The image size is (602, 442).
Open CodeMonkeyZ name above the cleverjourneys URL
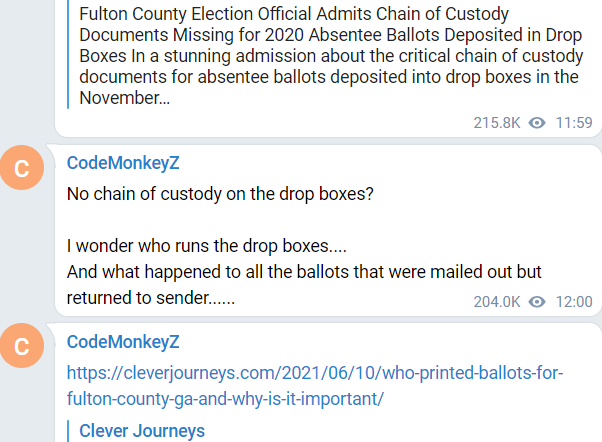(123, 342)
